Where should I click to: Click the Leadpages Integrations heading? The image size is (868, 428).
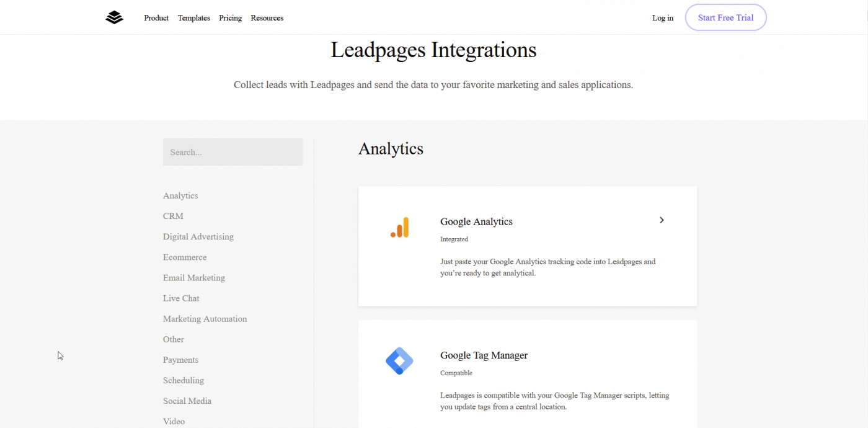click(433, 50)
